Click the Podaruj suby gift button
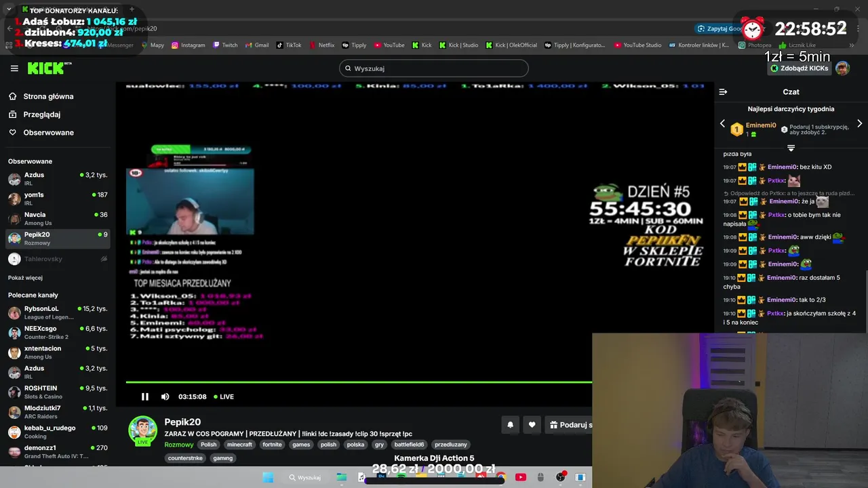This screenshot has height=488, width=868. (570, 425)
